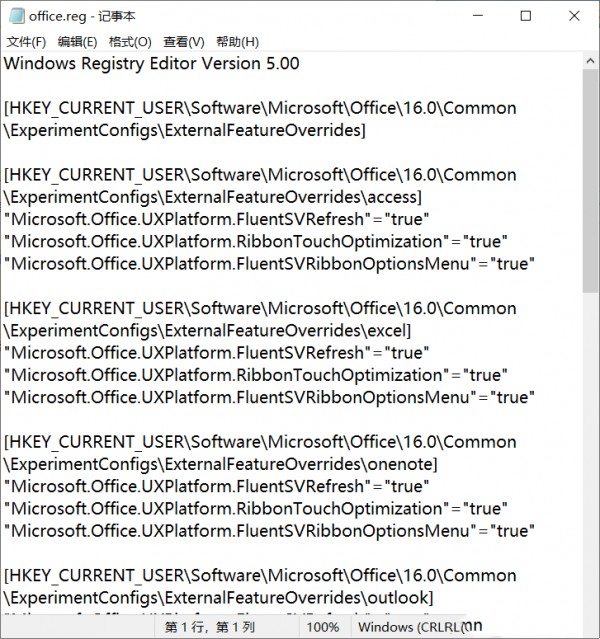The image size is (600, 639).
Task: Click the line ending in ExternalFeatureOverrides\outlook]
Action: pos(218,598)
